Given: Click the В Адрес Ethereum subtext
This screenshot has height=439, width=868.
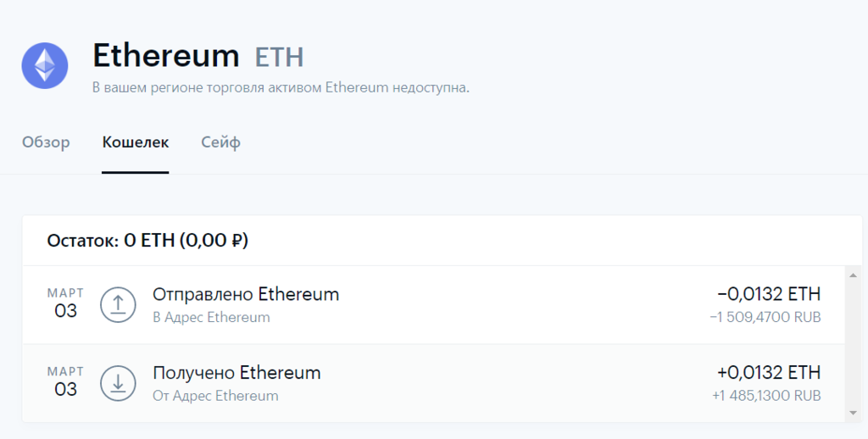Looking at the screenshot, I should click(x=211, y=318).
